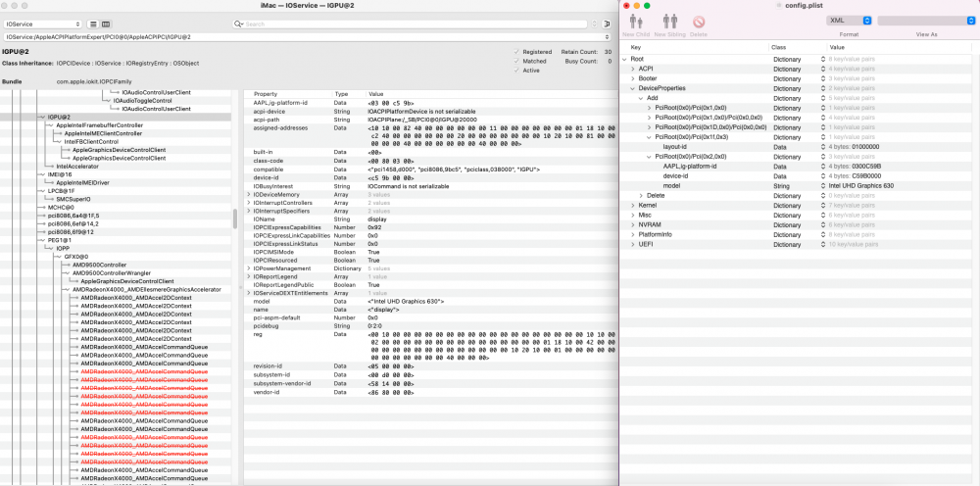Expand the Booter dictionary

(633, 78)
